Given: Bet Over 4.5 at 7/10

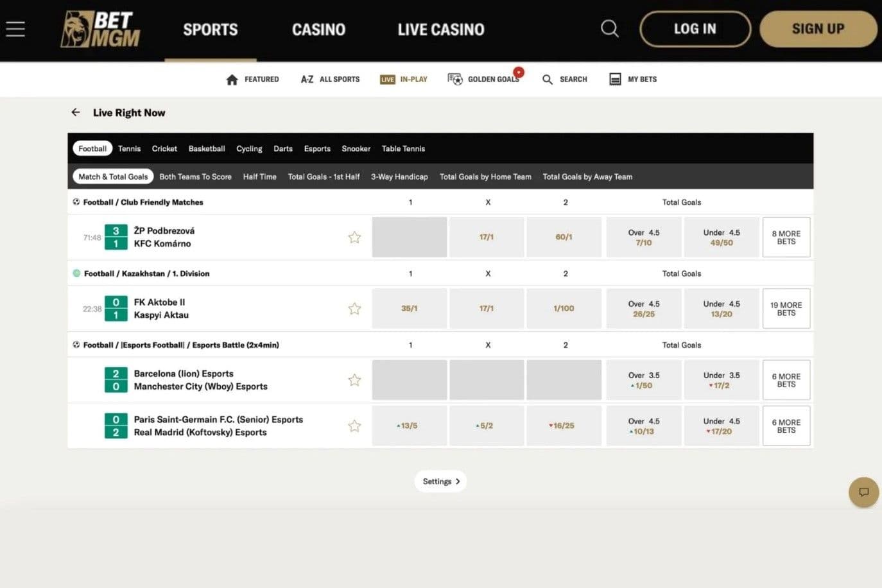Looking at the screenshot, I should 644,237.
